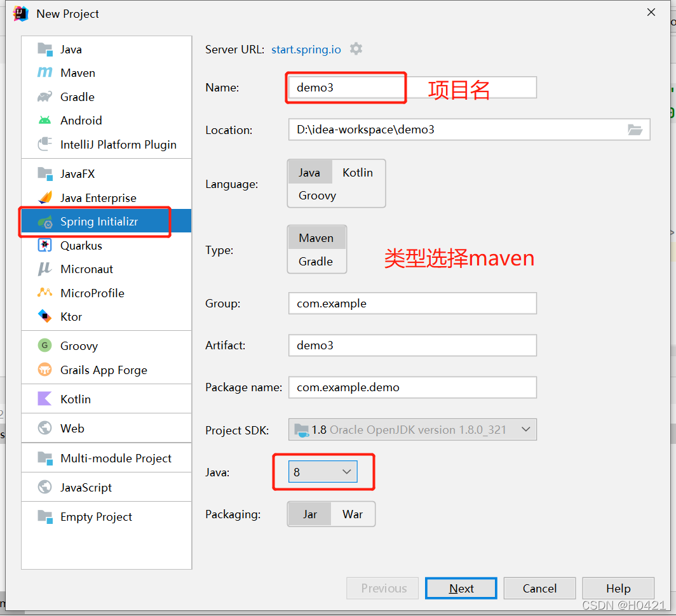This screenshot has width=676, height=616.
Task: Click the Empty Project folder icon
Action: 45,516
